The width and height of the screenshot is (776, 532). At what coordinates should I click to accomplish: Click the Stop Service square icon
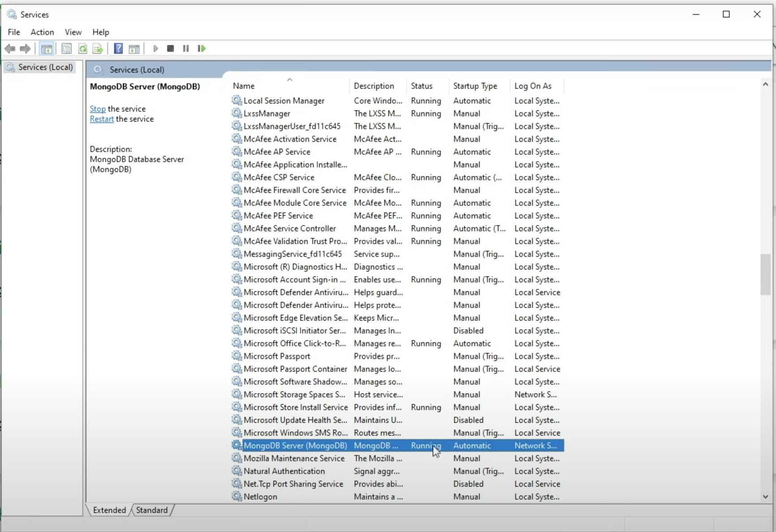170,48
